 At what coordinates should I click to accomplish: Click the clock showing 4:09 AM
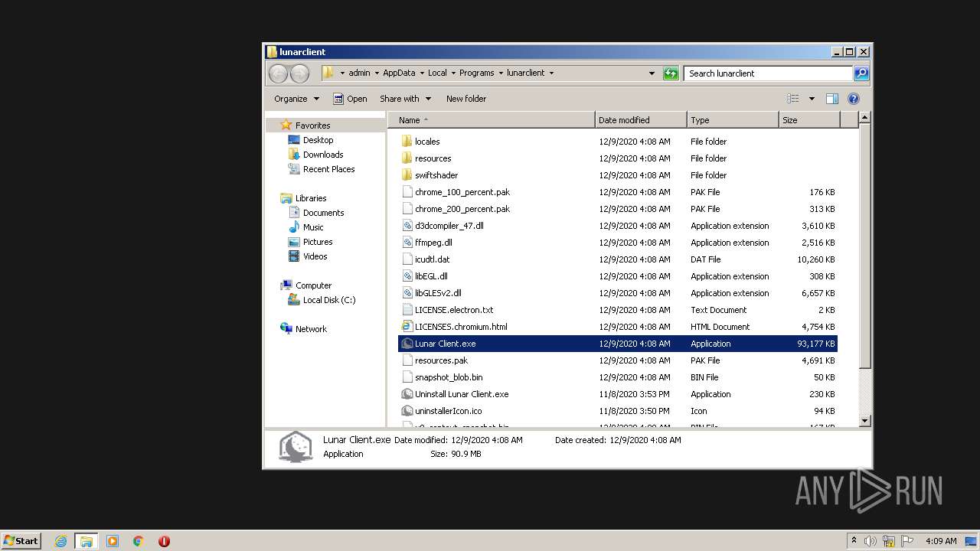[x=941, y=541]
